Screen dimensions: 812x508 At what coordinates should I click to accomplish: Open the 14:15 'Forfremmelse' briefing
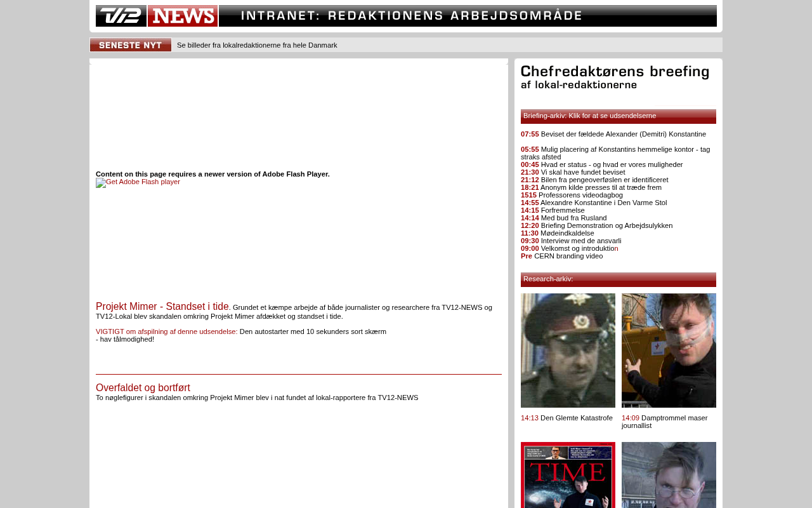[553, 210]
